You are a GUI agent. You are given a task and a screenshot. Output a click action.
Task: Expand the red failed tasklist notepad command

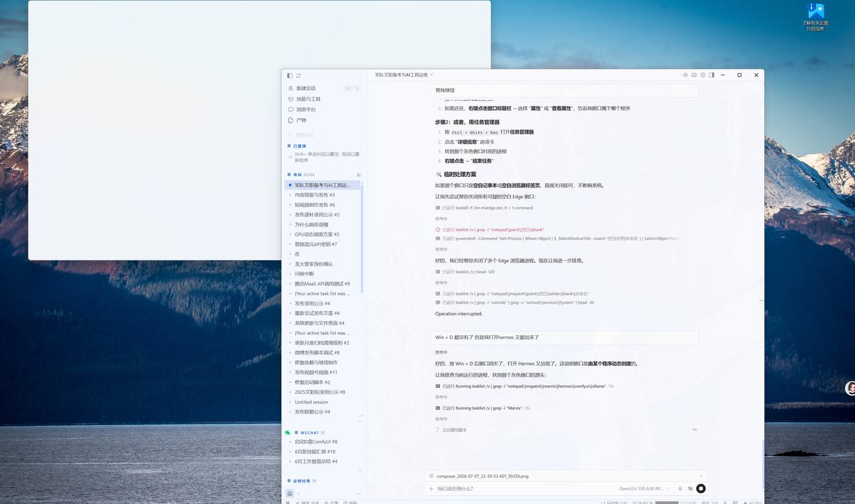tap(490, 230)
